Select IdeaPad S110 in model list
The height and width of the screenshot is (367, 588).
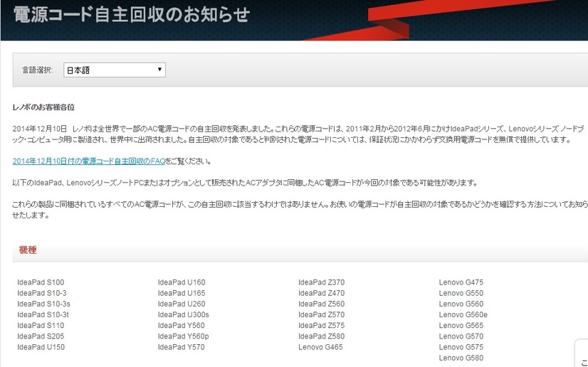[41, 326]
